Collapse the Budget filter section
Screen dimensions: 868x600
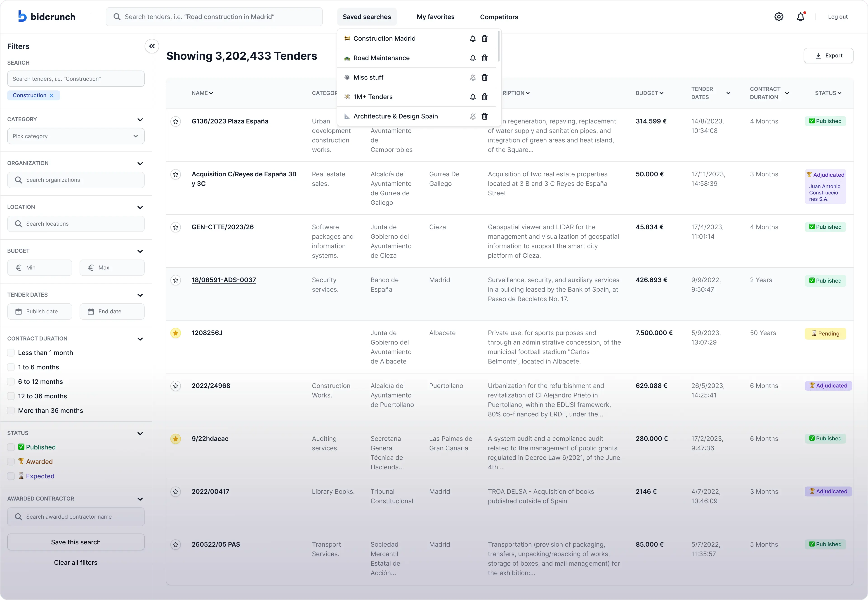(140, 251)
